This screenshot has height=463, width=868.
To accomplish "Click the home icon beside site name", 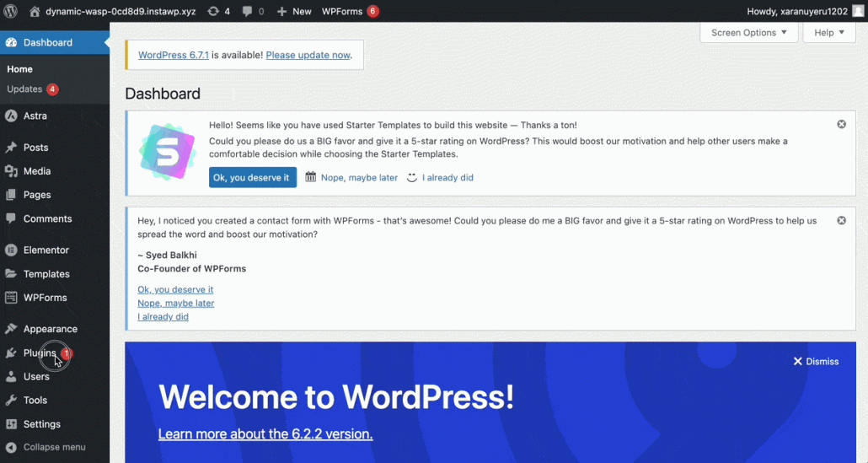I will [x=35, y=11].
